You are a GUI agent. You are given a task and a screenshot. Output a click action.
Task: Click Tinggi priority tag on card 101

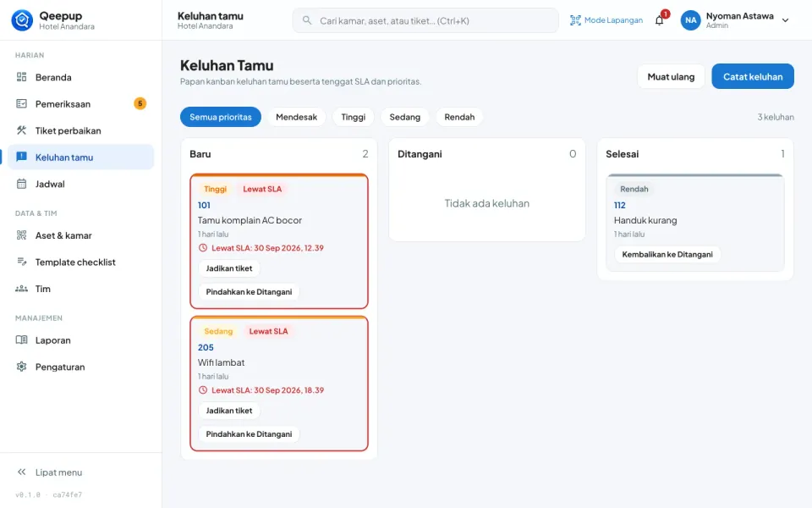tap(215, 189)
